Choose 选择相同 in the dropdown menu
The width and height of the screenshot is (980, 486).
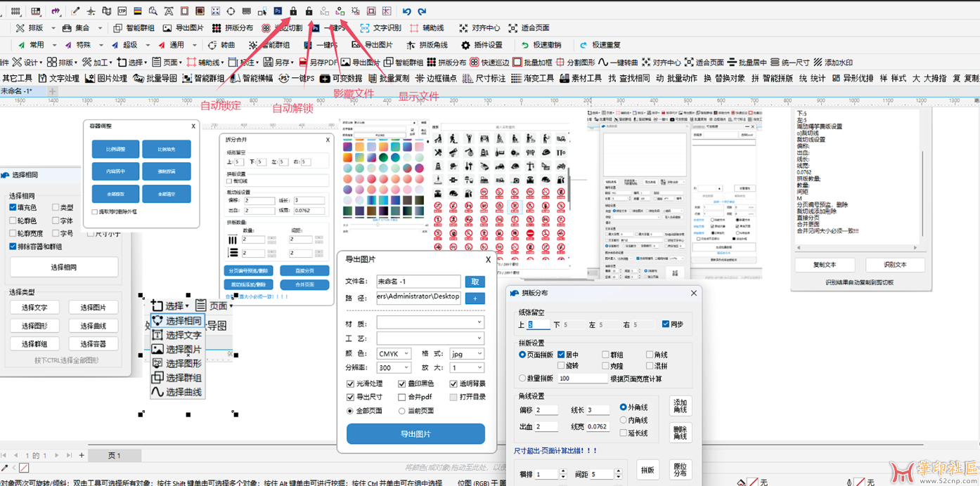(177, 321)
